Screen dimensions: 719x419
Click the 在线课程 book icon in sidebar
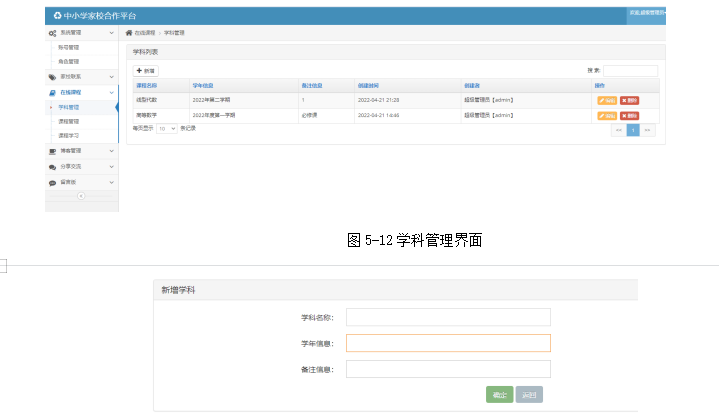(52, 93)
